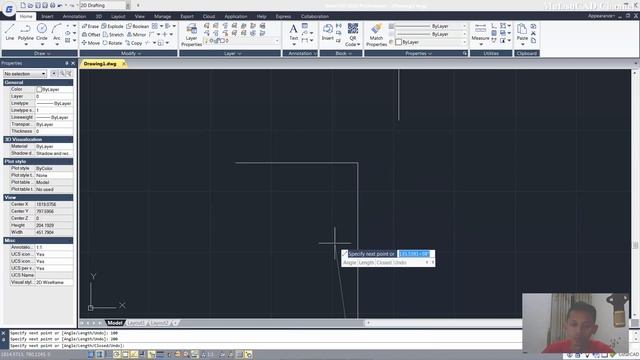Screen dimensions: 640x360
Task: Close the Properties palette
Action: point(73,63)
